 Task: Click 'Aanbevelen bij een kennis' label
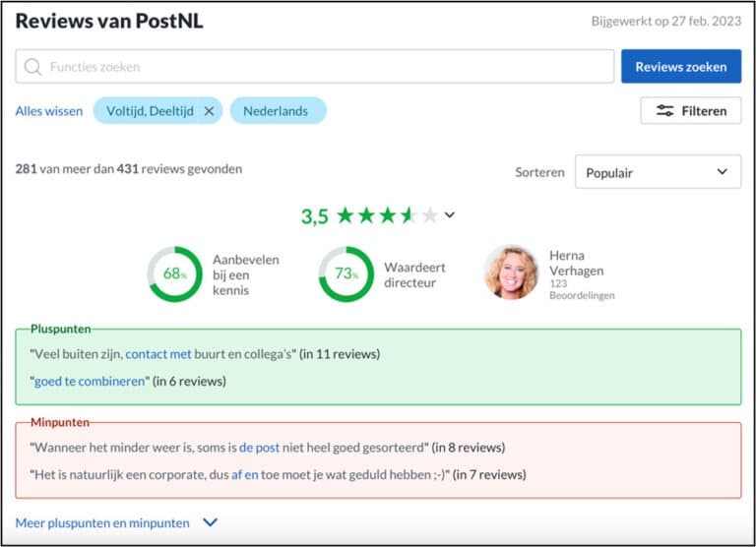[x=246, y=274]
